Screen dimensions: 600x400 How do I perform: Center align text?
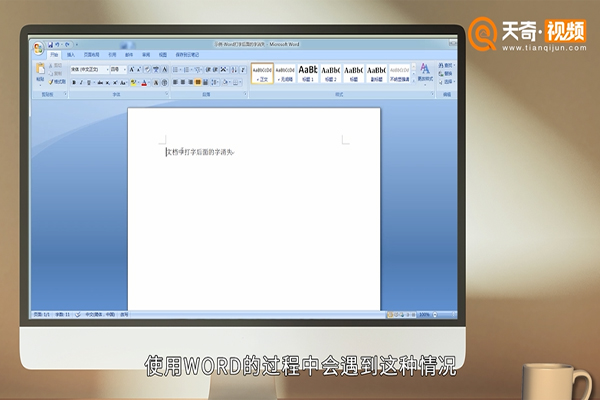pos(183,82)
